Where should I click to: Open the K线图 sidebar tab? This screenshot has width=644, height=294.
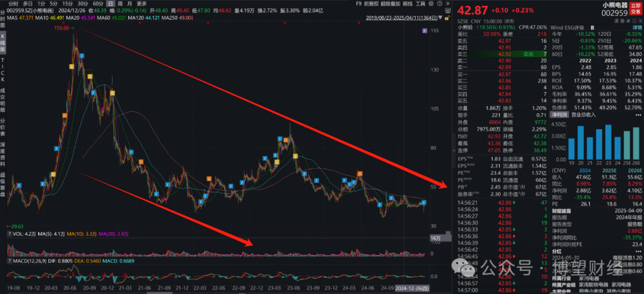coord(3,43)
